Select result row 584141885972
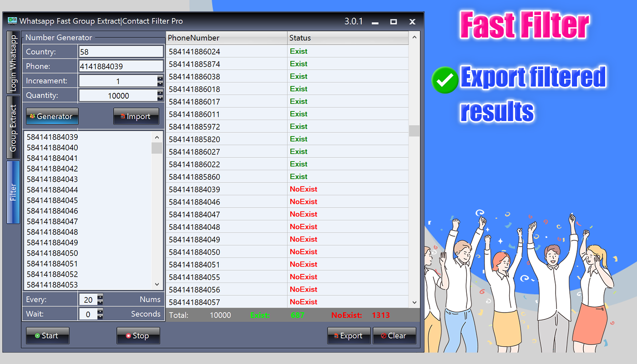The width and height of the screenshot is (637, 364). coord(287,126)
